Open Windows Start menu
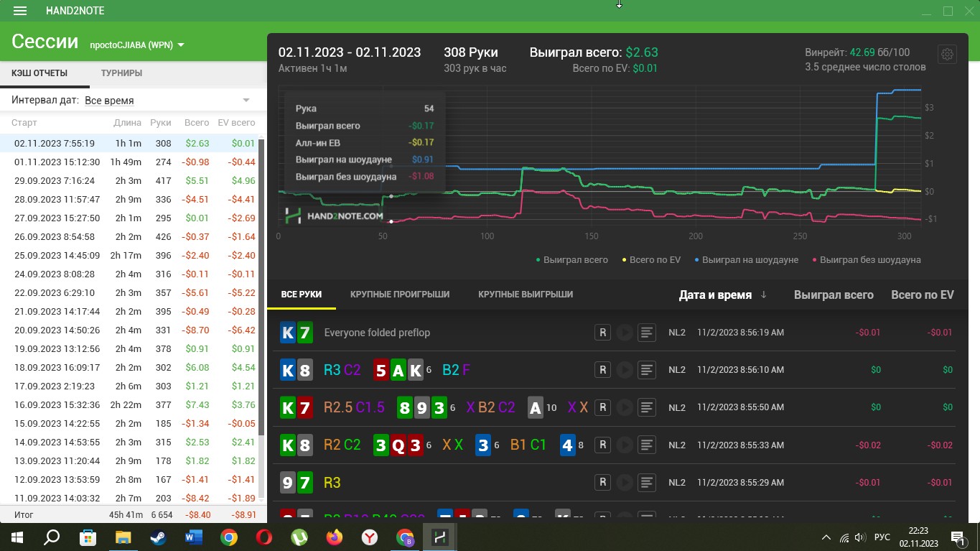Screen dimensions: 980x551 pos(17,537)
